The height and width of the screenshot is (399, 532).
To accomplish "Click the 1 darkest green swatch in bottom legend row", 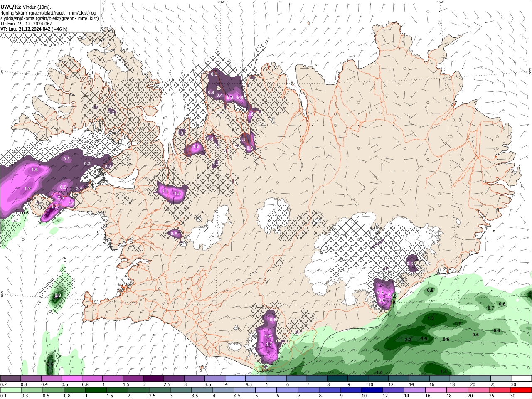I will 96,390.
